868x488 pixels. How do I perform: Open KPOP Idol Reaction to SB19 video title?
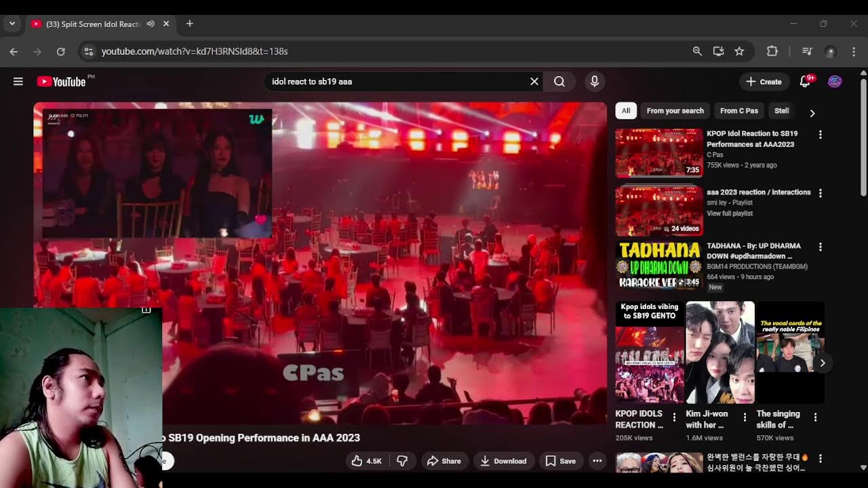pos(752,139)
